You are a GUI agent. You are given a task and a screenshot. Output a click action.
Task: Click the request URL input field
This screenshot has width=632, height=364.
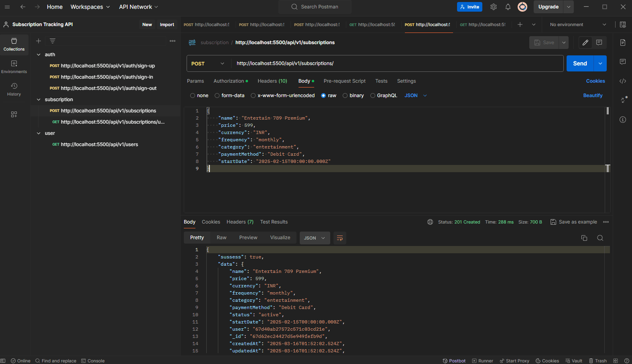click(397, 63)
